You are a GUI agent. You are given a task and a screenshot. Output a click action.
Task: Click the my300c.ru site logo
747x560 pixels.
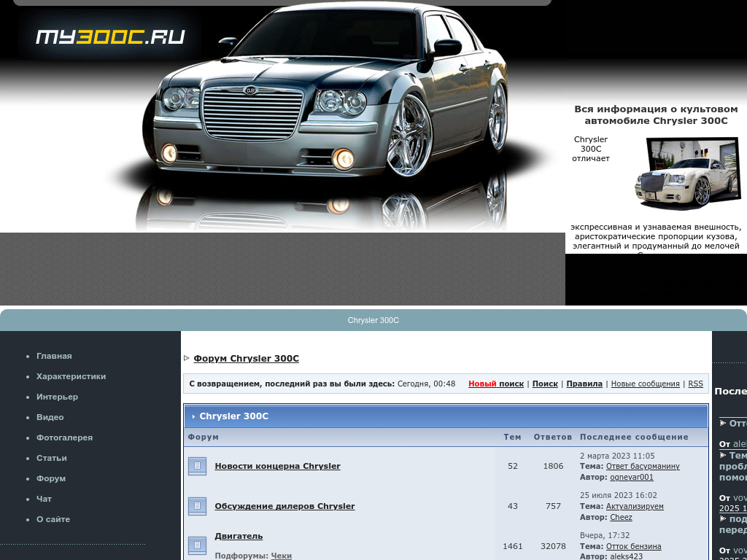[110, 36]
